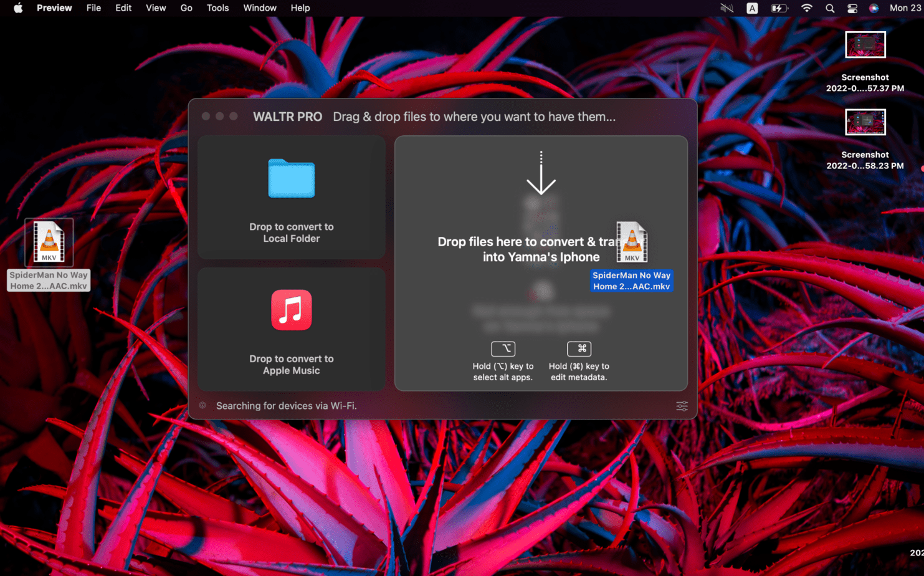
Task: Click 'Screenshot 2022-0....57.37 PM' file name
Action: coord(865,83)
